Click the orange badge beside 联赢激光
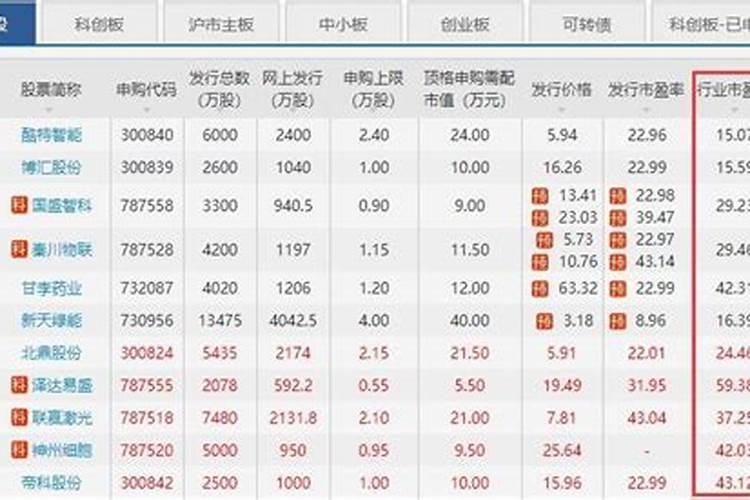750x500 pixels. point(19,417)
